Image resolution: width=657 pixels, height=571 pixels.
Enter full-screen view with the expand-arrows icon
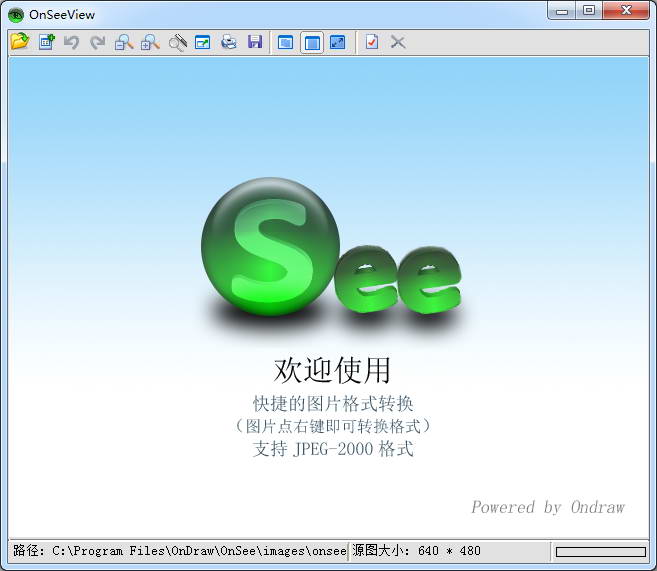(338, 42)
